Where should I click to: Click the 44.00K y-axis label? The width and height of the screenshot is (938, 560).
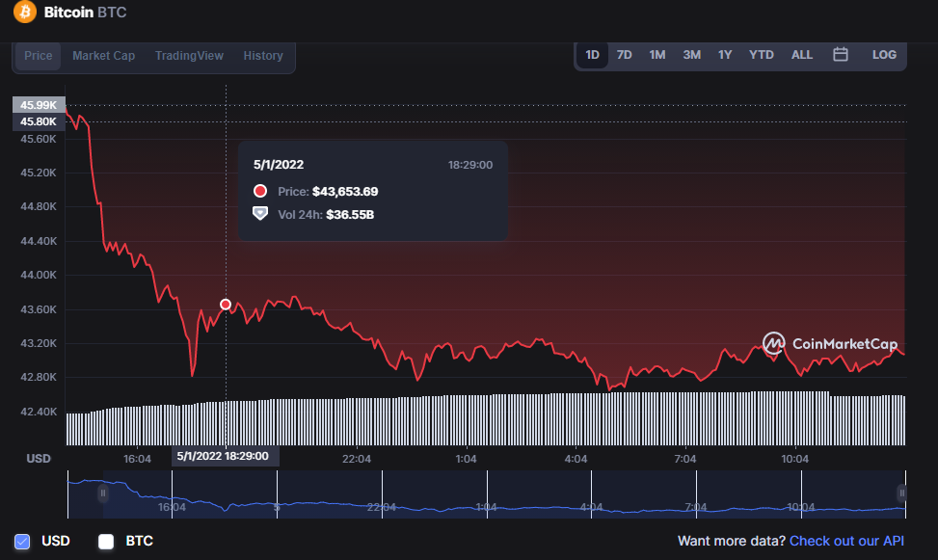pyautogui.click(x=39, y=276)
